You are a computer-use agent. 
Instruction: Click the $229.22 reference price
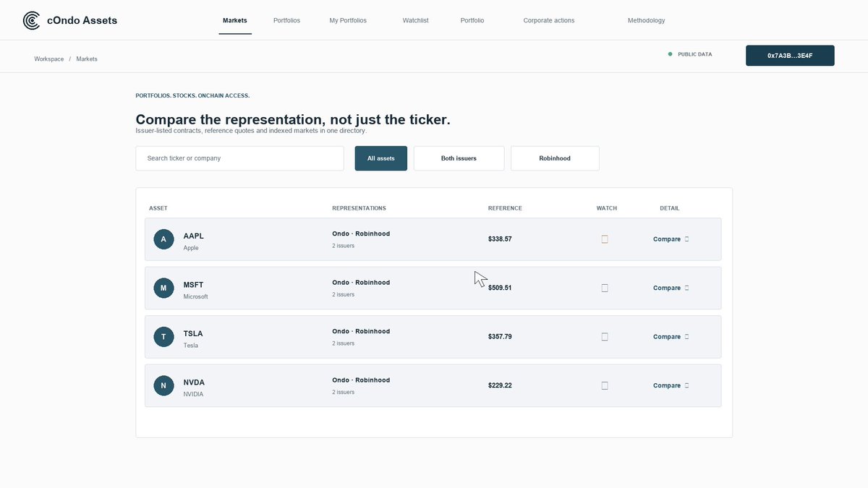500,385
